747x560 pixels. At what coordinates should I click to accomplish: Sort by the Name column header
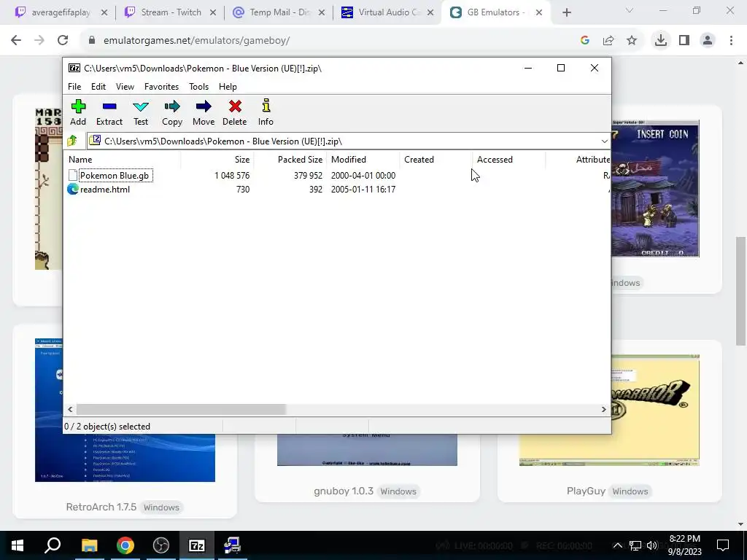pyautogui.click(x=122, y=160)
